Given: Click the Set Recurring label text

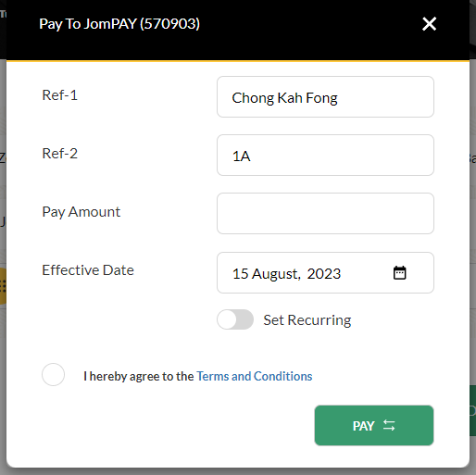Looking at the screenshot, I should point(307,320).
